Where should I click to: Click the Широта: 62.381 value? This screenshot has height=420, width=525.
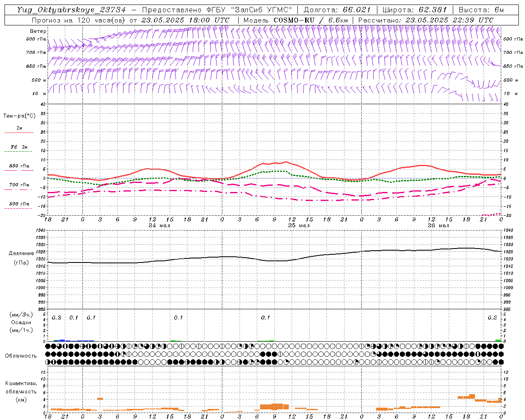415,10
